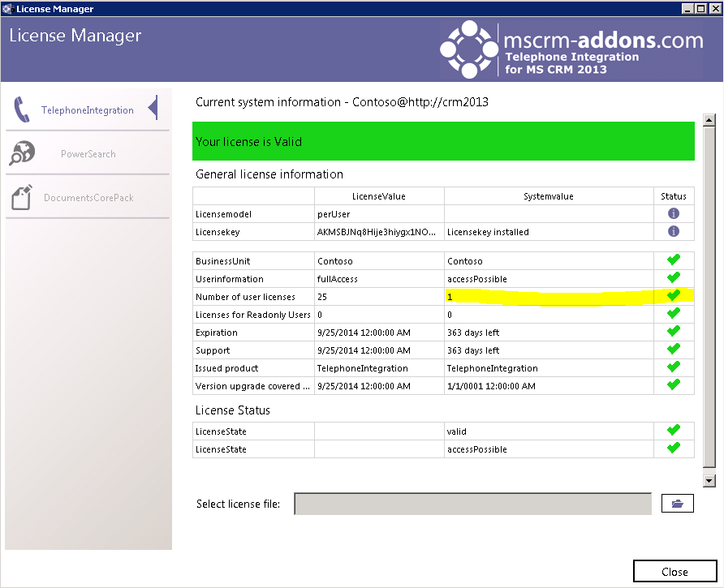The image size is (724, 588).
Task: Select the highlighted system value 1 cell
Action: tap(549, 297)
